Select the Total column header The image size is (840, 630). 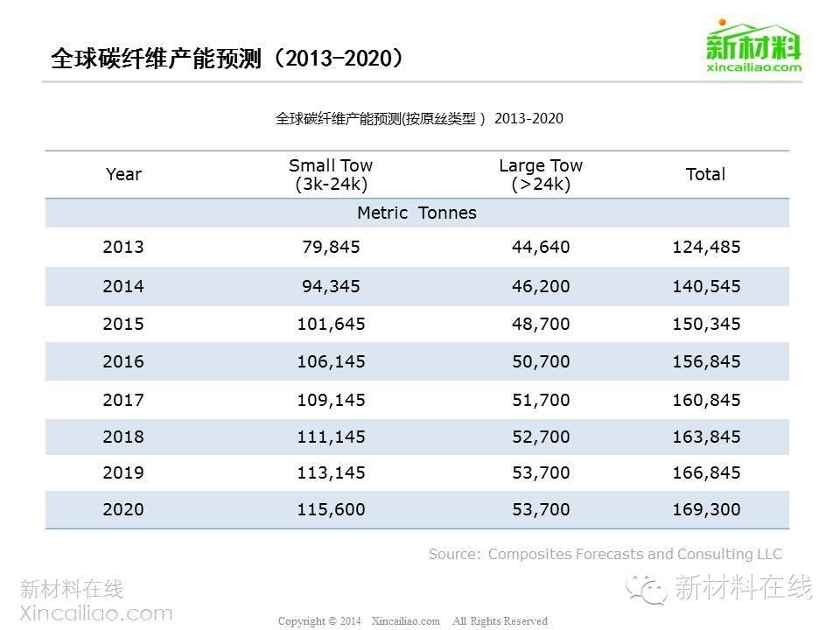705,174
